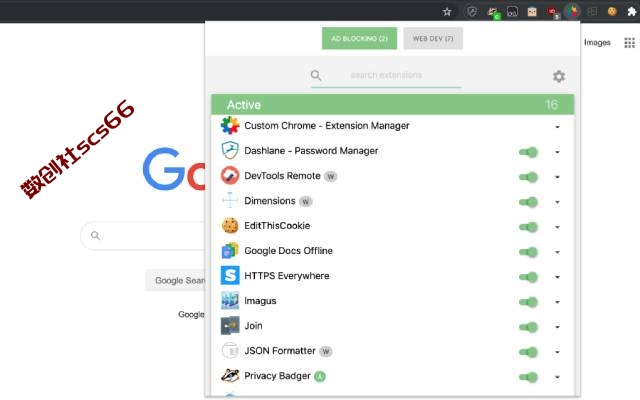Image resolution: width=640 pixels, height=400 pixels.
Task: Toggle Google Docs Offline off
Action: point(529,252)
